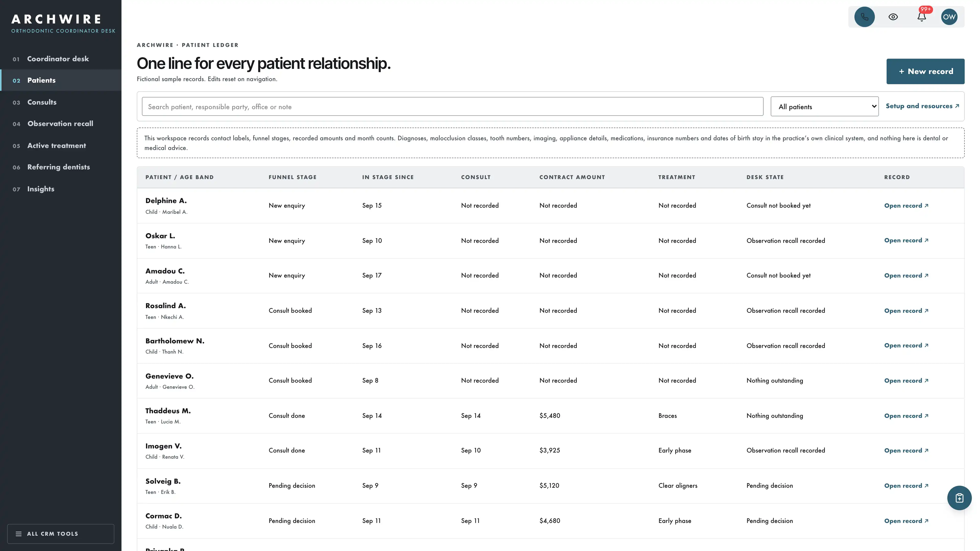Click the $3,925 contract amount
Screen dimensions: 980x551
point(549,450)
